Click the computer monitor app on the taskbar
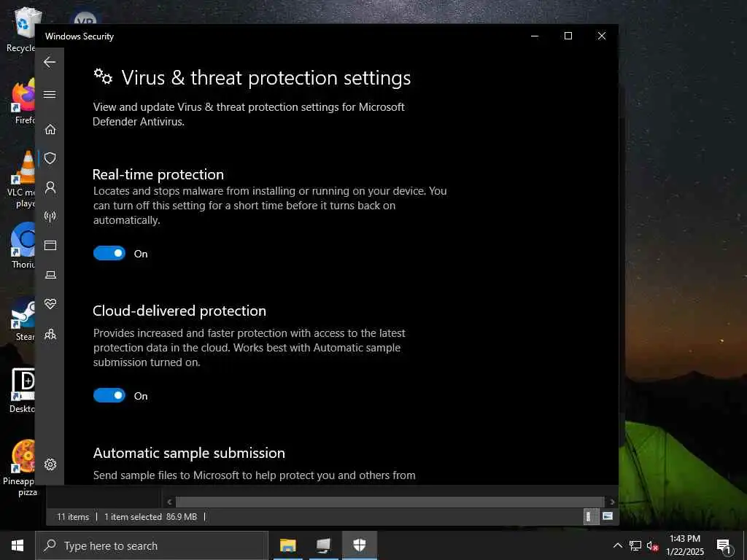 tap(323, 545)
